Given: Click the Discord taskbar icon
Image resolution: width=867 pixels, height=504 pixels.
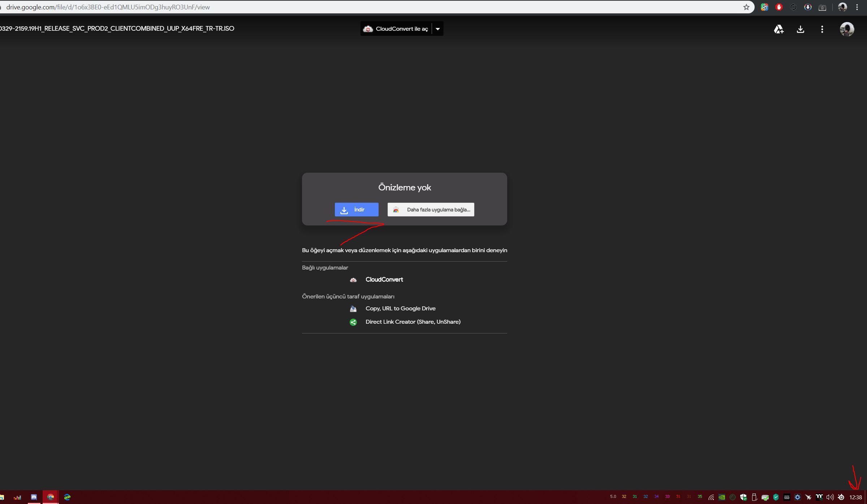Looking at the screenshot, I should 34,497.
